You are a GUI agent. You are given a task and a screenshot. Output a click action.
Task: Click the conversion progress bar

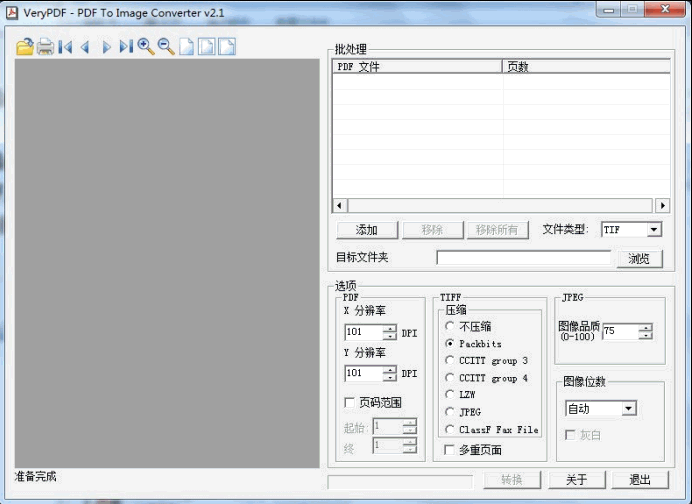pos(400,482)
